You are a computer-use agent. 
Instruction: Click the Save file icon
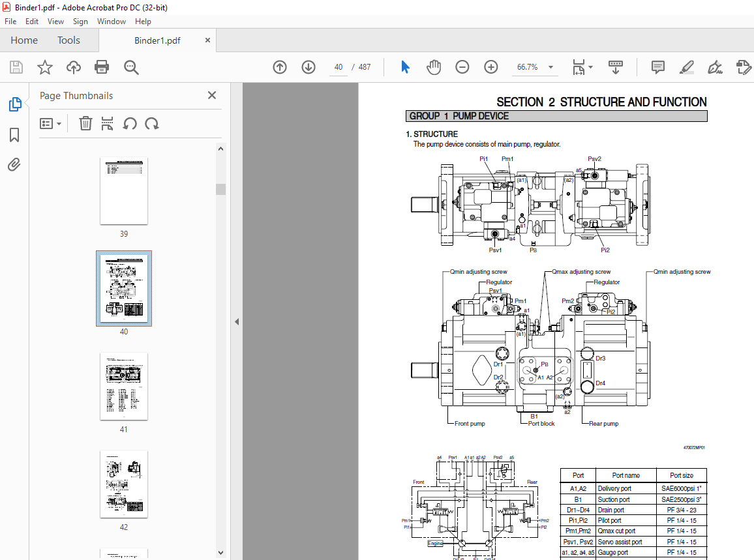pos(16,67)
